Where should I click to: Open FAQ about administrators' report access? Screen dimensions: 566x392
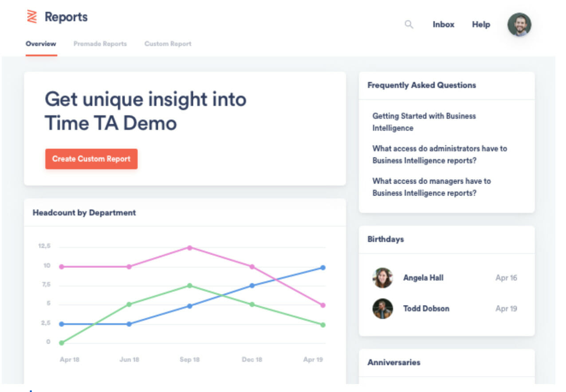coord(439,154)
